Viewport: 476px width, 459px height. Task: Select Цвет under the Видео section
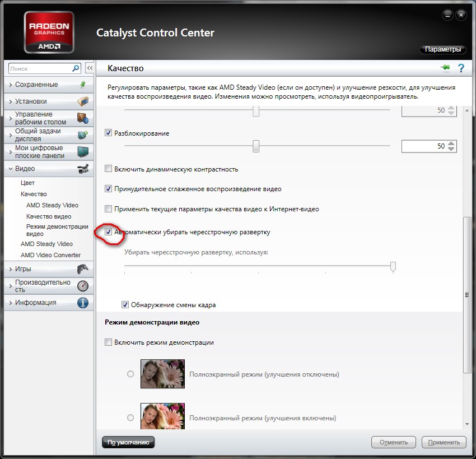coord(27,183)
